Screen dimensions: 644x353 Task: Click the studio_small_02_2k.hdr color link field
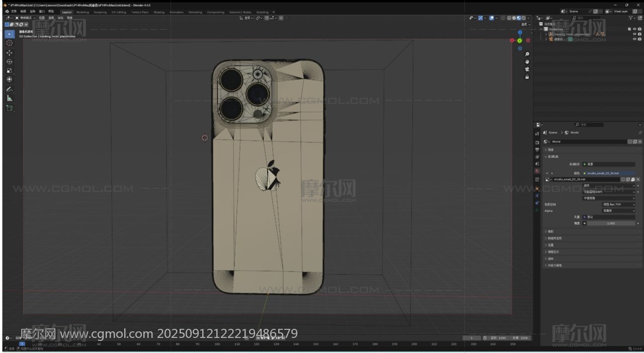pos(609,173)
